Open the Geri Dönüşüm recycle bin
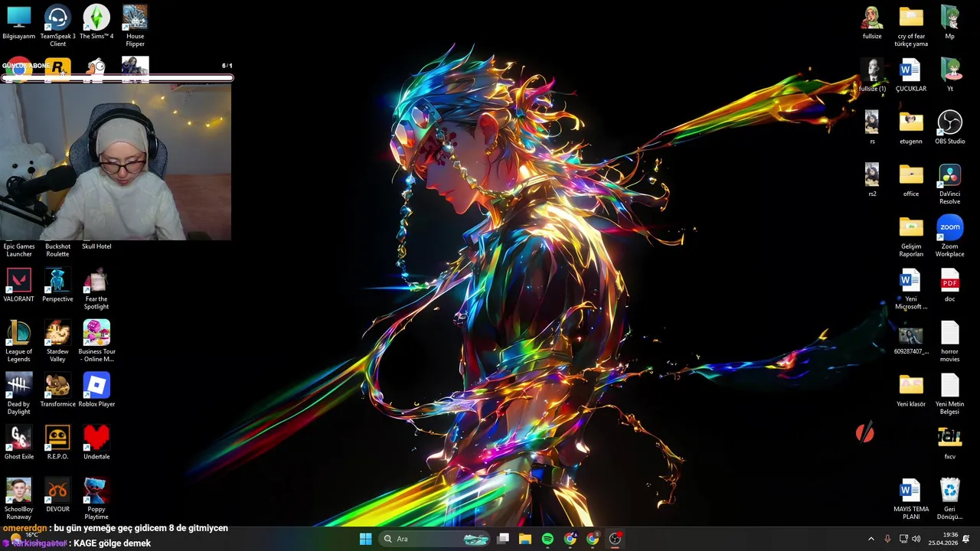This screenshot has height=551, width=980. coord(950,499)
